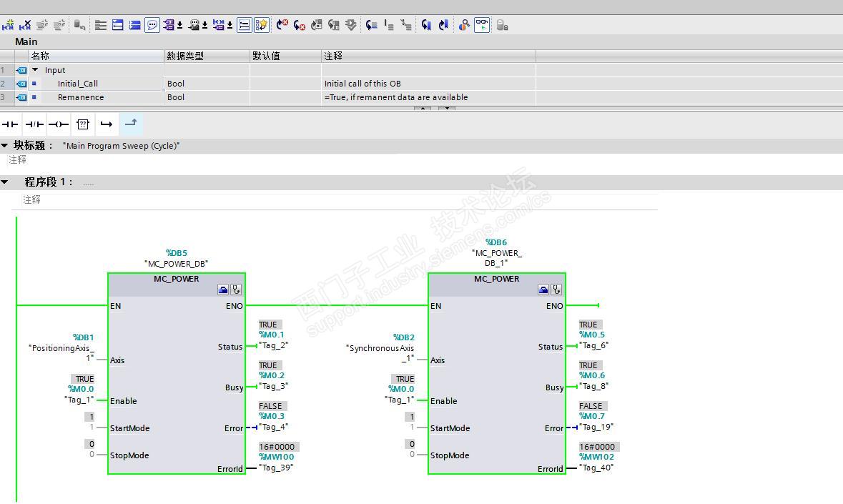
Task: Open configuration icon on MC_POWER_DB block
Action: coord(222,290)
